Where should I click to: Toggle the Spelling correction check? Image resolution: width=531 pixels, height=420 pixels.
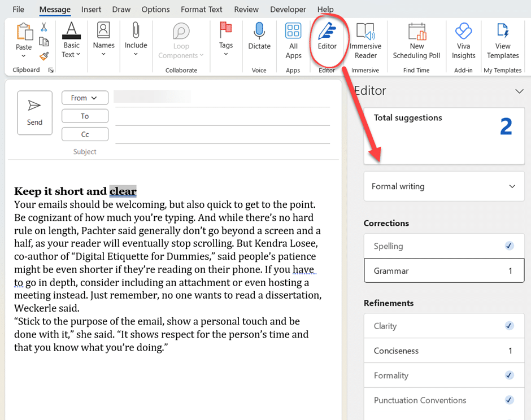click(509, 246)
